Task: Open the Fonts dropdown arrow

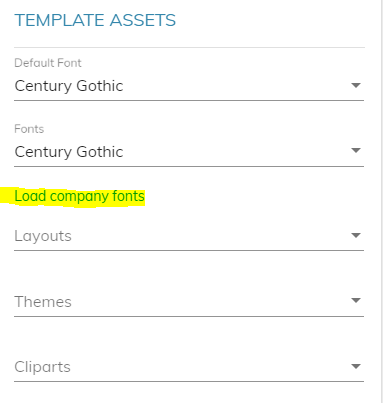Action: [356, 151]
